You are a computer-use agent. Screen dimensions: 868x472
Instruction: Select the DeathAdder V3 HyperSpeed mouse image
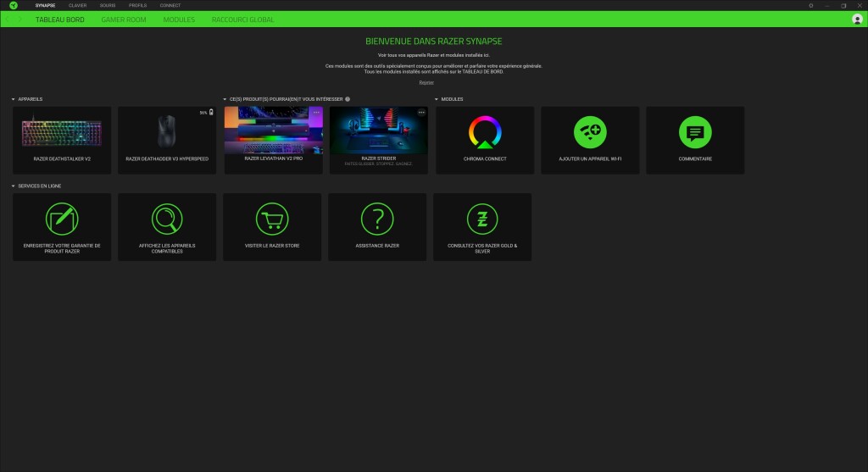[x=167, y=131]
